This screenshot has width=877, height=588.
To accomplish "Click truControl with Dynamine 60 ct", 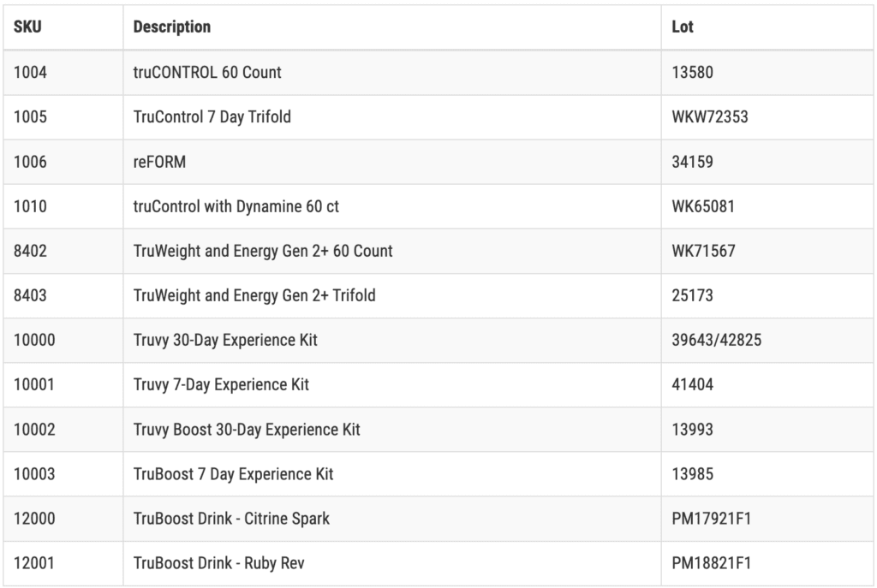I will click(236, 207).
